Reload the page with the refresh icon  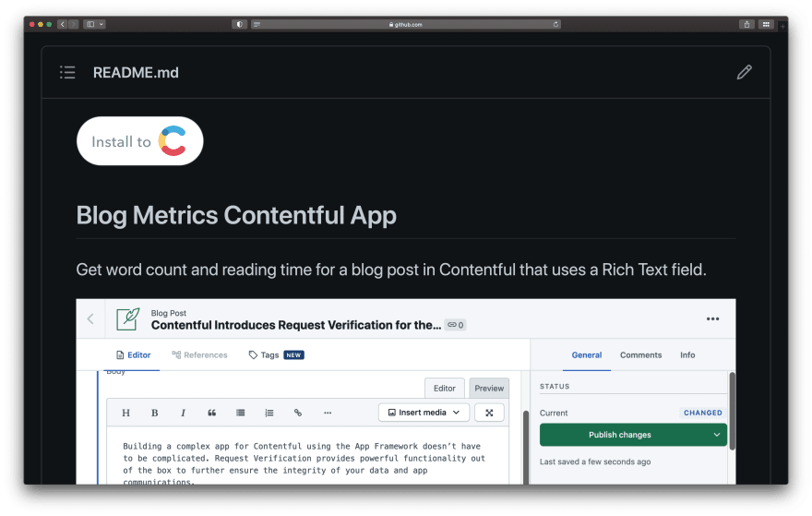tap(555, 24)
